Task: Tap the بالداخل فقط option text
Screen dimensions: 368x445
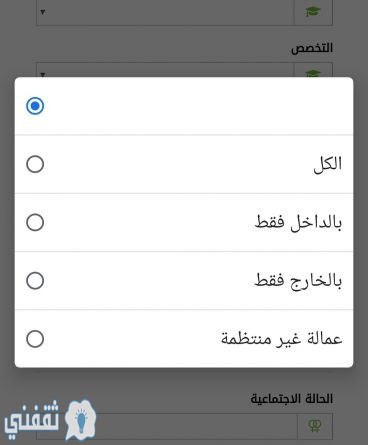Action: [x=298, y=222]
